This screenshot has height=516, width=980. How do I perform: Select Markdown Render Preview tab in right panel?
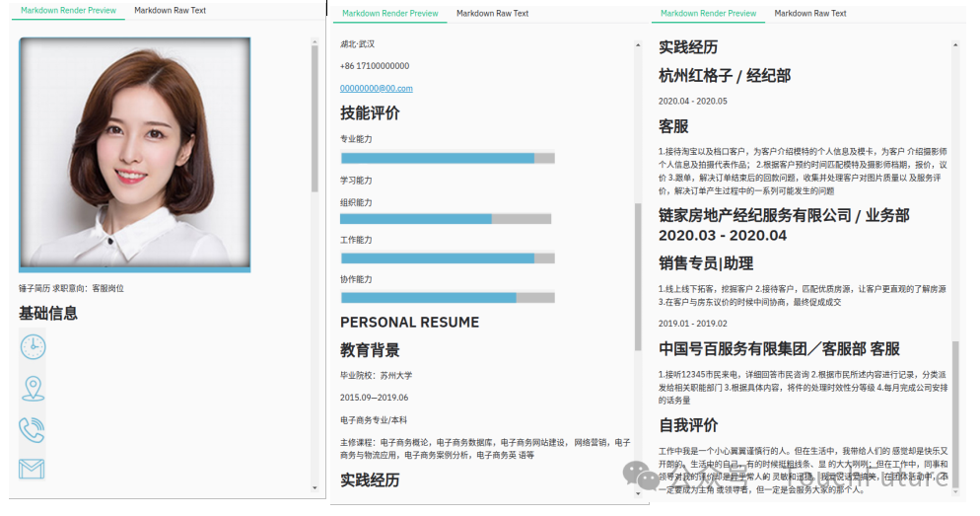click(708, 13)
